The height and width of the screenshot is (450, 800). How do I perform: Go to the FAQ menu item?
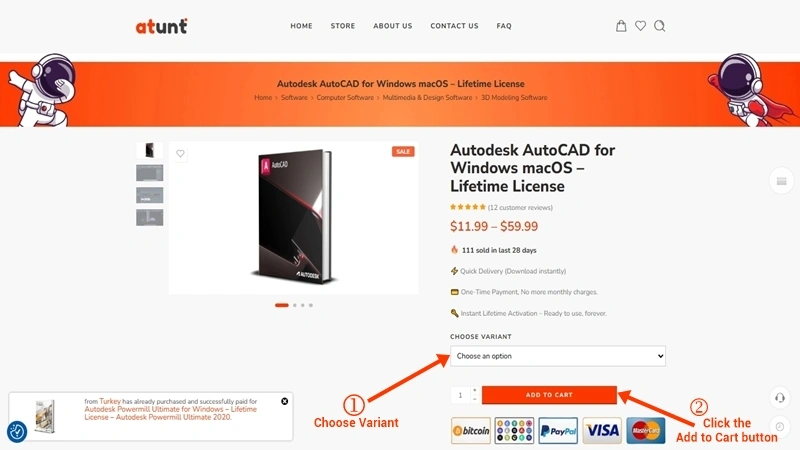(x=504, y=26)
